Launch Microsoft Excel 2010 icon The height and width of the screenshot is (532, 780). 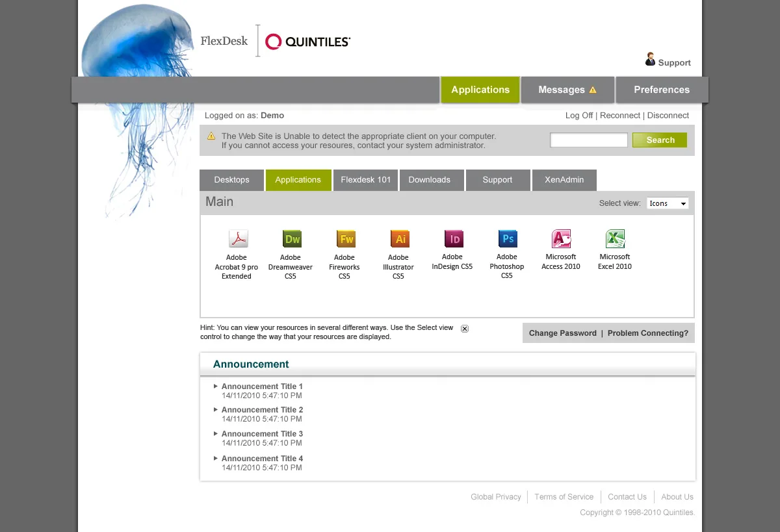[x=616, y=238]
